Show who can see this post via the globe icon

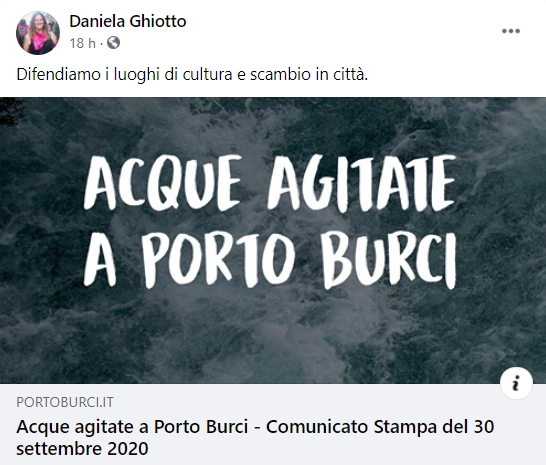(114, 43)
